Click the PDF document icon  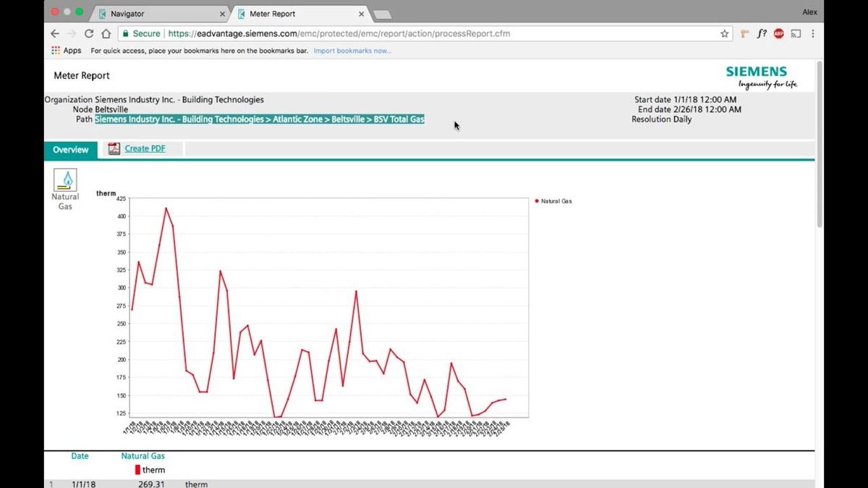tap(114, 148)
